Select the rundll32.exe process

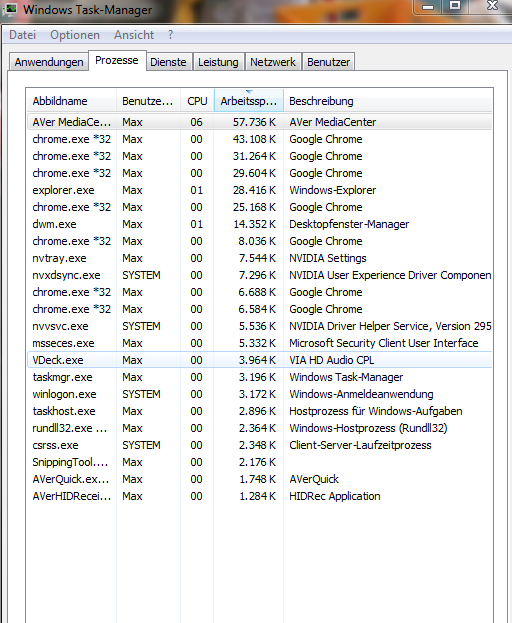[x=260, y=428]
